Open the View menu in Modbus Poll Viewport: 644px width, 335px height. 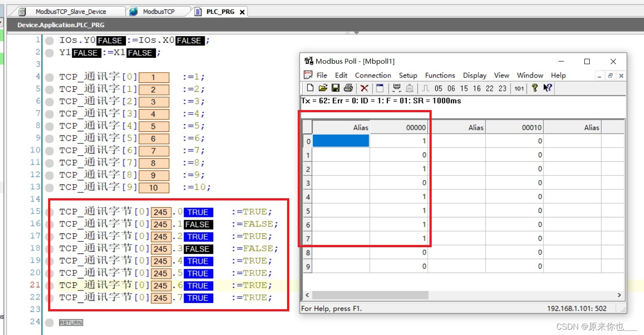[x=502, y=75]
